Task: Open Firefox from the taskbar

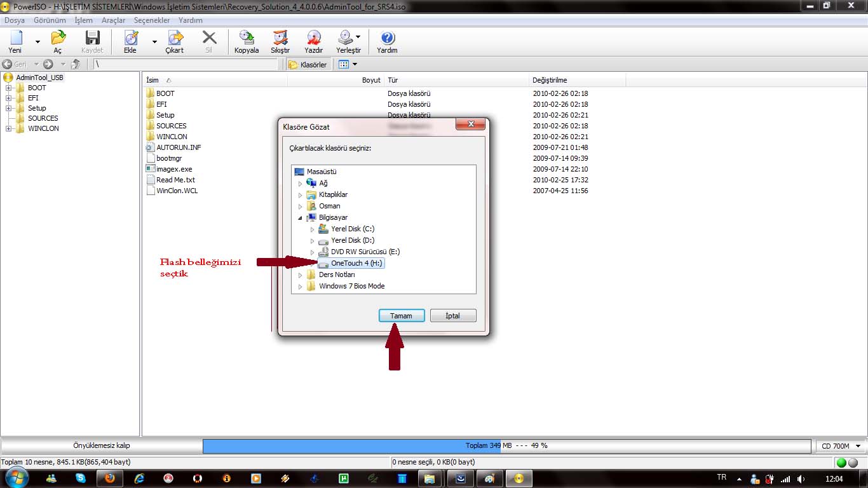Action: (109, 478)
